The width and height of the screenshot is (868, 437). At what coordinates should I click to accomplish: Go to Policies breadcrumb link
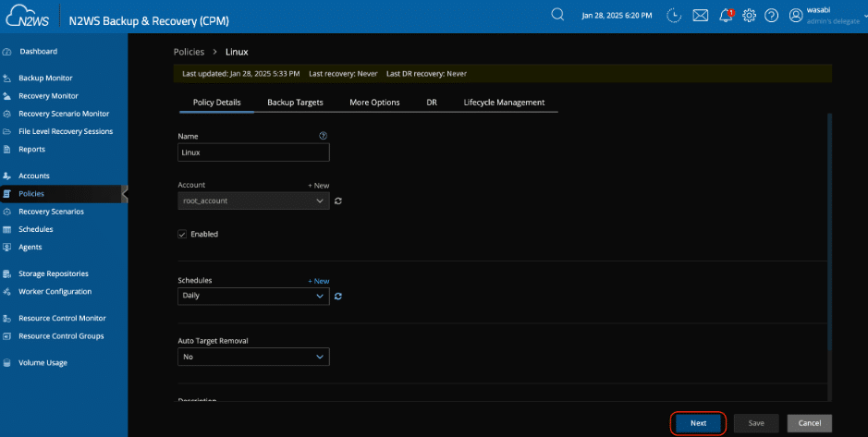point(189,52)
